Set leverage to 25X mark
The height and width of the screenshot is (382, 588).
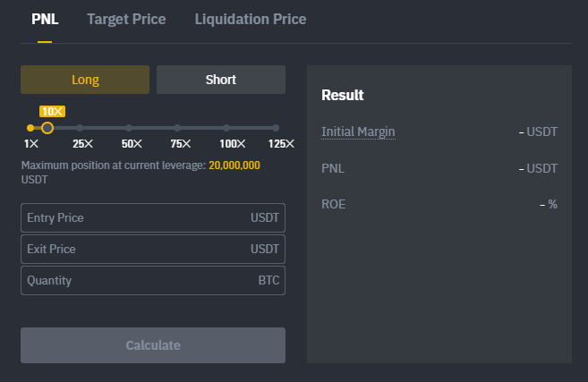pos(81,128)
